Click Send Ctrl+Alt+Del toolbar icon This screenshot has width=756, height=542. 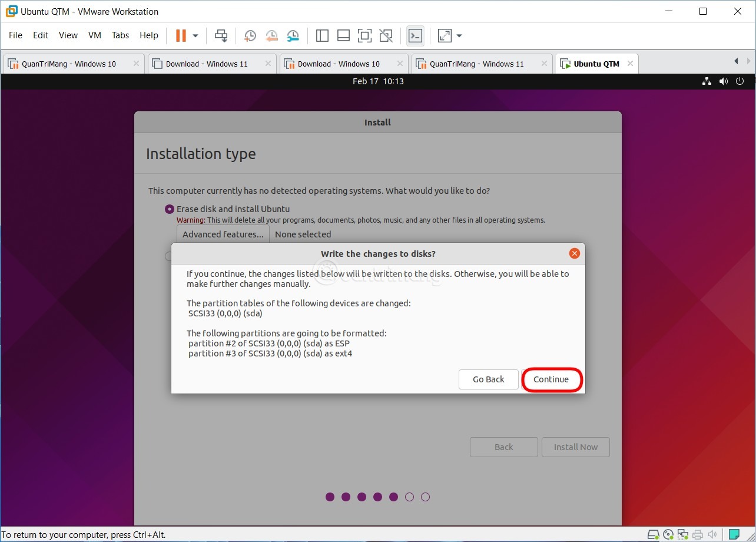pos(221,35)
